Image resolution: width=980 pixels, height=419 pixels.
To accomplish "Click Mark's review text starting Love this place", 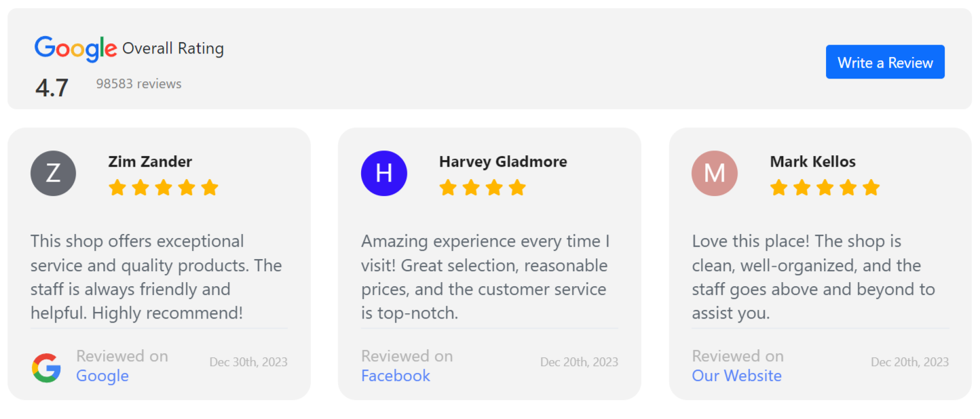I will (813, 277).
